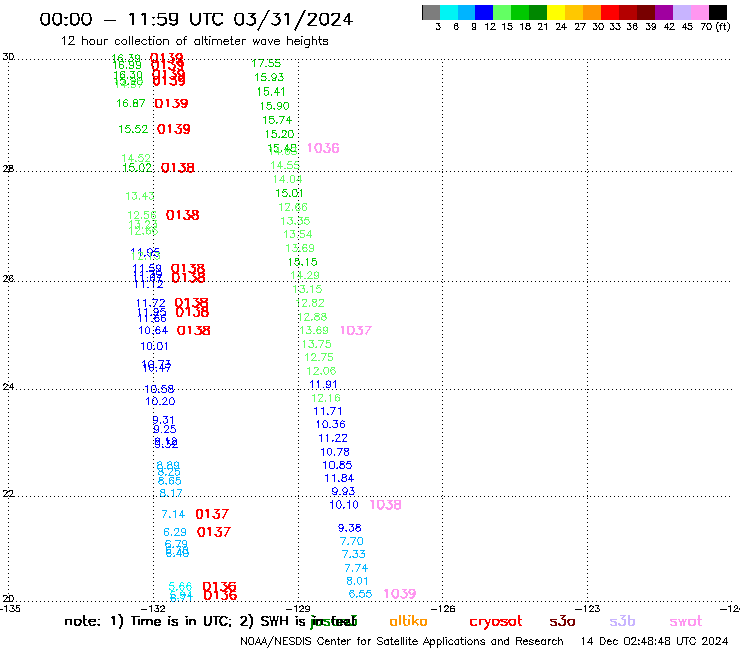The height and width of the screenshot is (650, 740).
Task: Click the wave height value 17.55
Action: tap(266, 63)
